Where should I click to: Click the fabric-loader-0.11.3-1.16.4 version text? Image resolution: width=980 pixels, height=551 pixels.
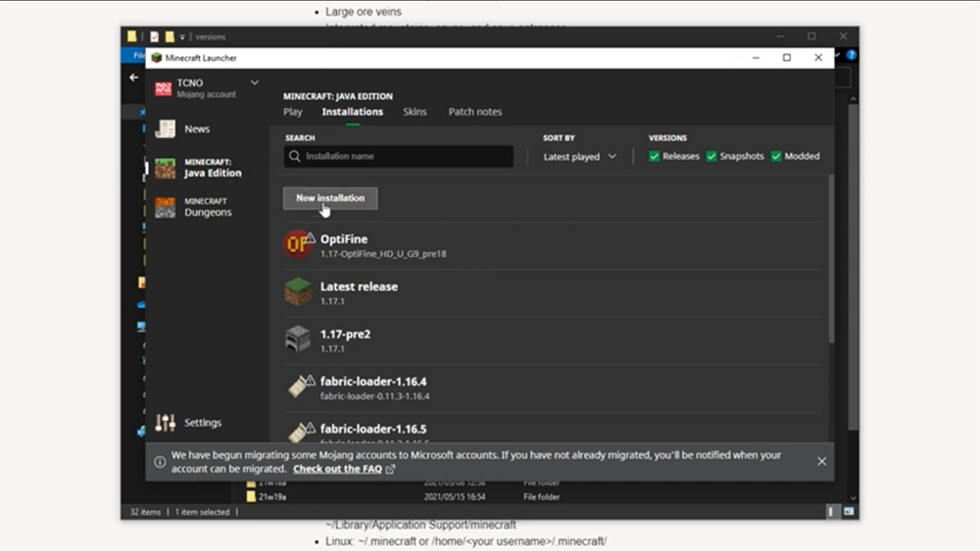[x=375, y=396]
